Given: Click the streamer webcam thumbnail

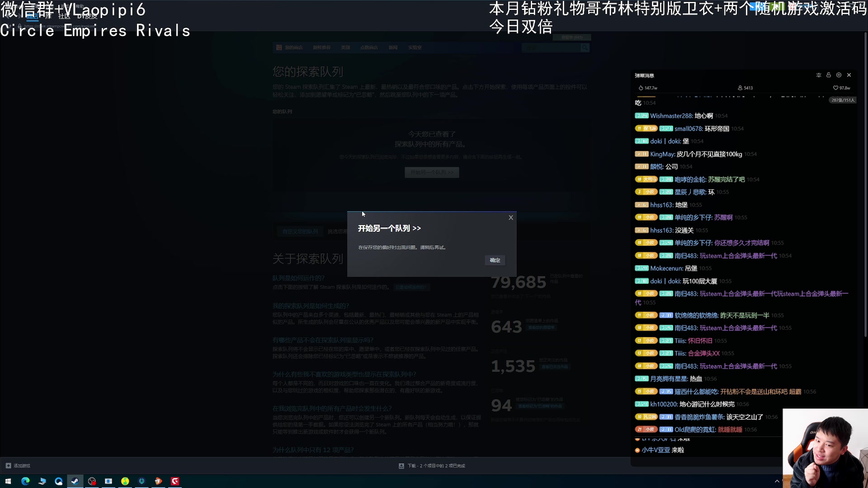Looking at the screenshot, I should (826, 448).
